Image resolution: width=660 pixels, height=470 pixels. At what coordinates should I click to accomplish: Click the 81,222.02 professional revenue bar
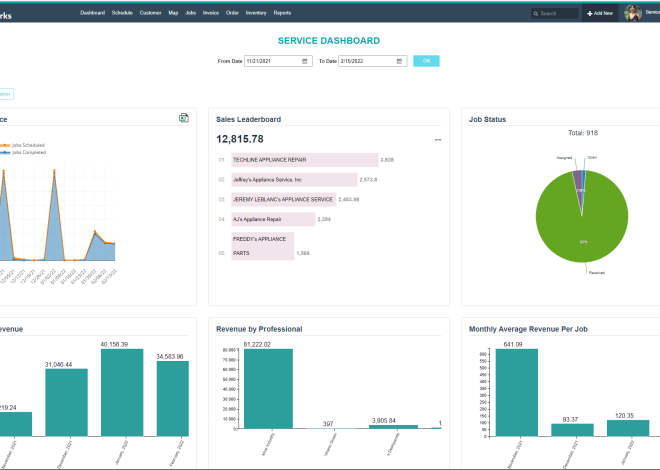pos(268,389)
